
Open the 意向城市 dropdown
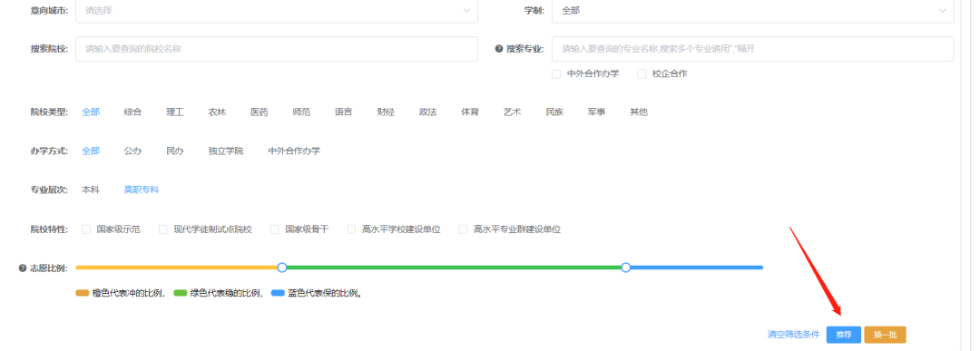276,11
